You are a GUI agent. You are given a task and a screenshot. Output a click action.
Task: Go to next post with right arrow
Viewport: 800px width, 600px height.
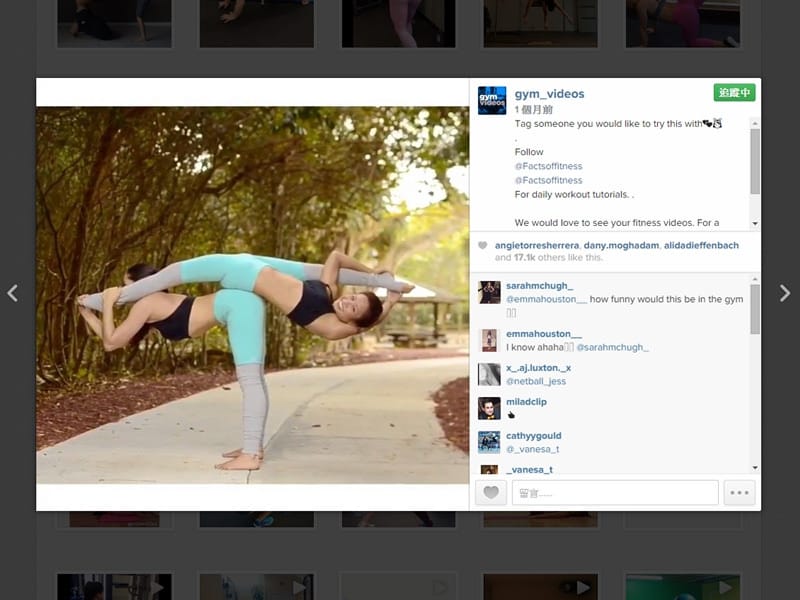785,293
